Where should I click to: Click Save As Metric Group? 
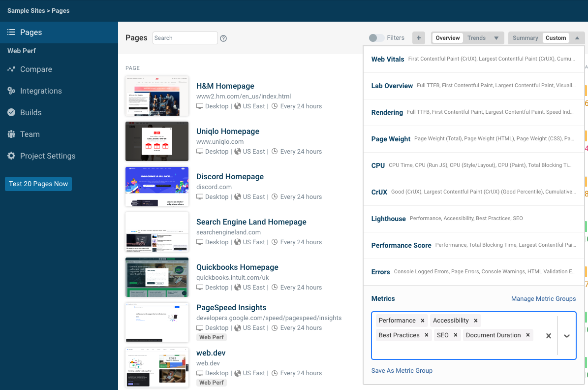[x=402, y=370]
